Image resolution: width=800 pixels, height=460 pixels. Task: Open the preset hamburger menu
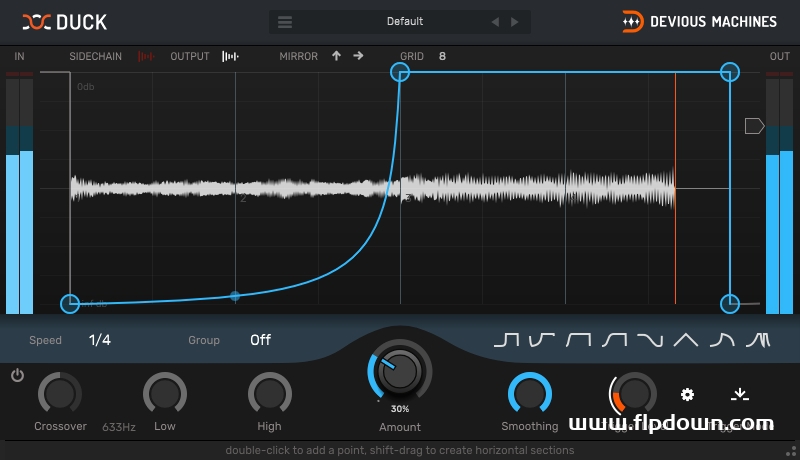tap(285, 22)
